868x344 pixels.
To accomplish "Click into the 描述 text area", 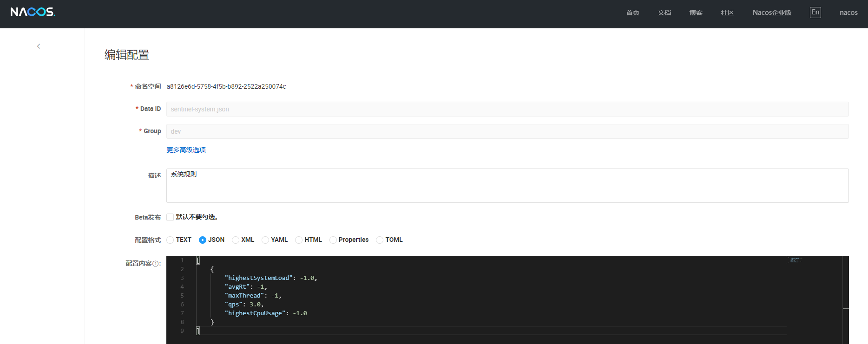I will pyautogui.click(x=507, y=186).
